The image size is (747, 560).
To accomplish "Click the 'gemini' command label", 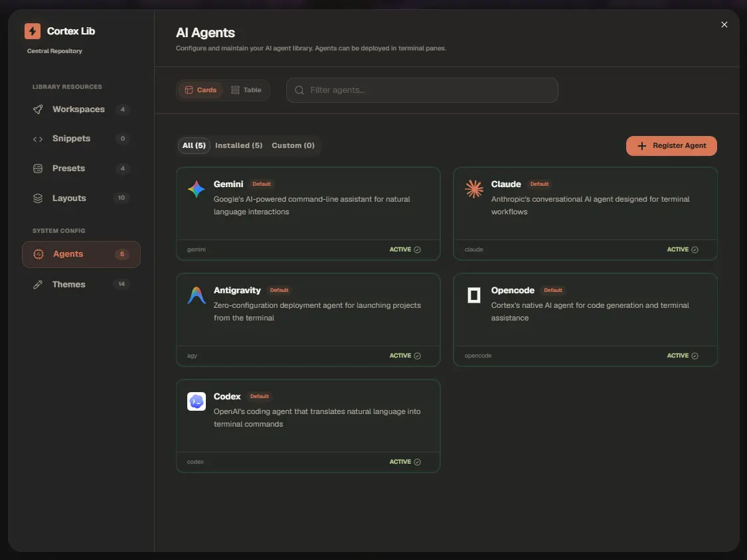I will click(197, 249).
